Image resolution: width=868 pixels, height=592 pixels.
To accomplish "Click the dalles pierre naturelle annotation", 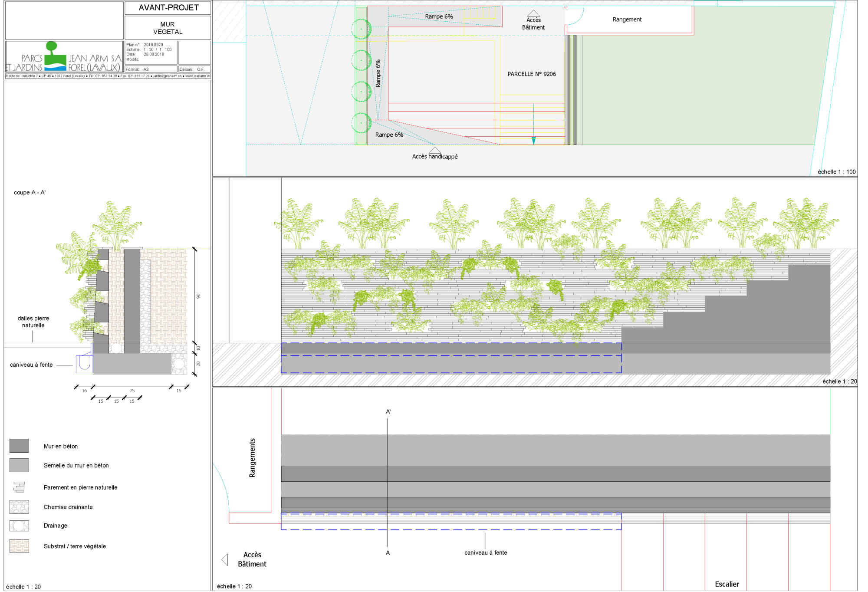I will point(33,322).
